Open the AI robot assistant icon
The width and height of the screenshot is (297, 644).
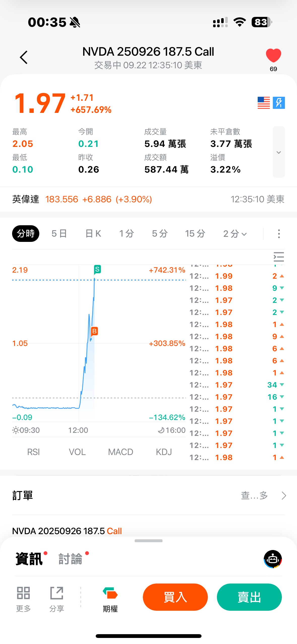click(x=273, y=559)
